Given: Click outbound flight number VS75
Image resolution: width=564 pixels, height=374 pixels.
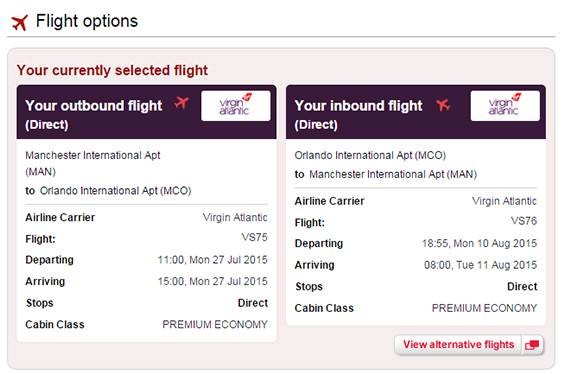Looking at the screenshot, I should 254,237.
